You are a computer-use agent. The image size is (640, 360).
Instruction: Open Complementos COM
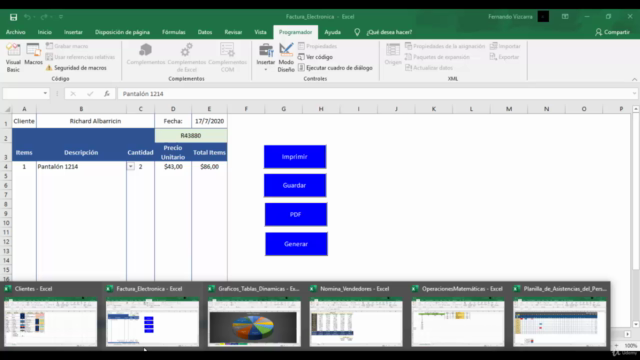point(227,58)
